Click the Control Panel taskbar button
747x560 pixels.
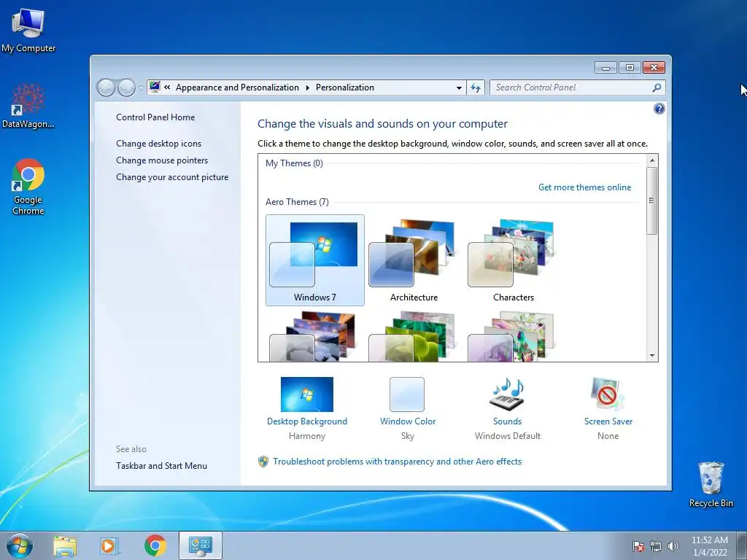coord(200,545)
